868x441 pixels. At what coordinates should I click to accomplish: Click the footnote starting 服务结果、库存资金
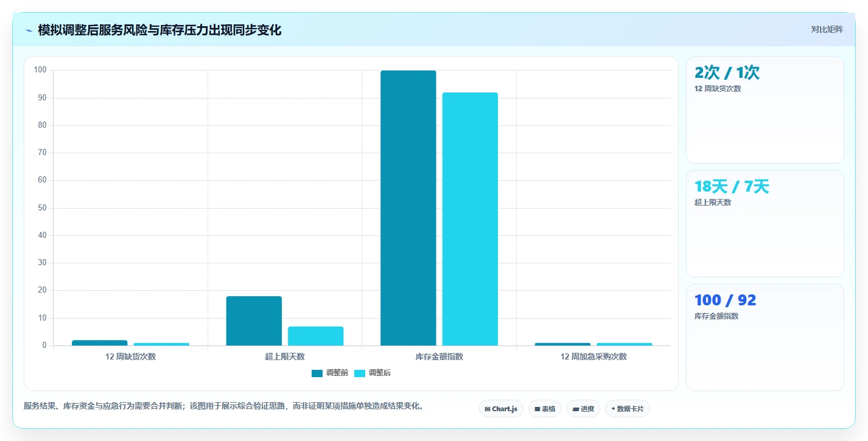click(x=223, y=406)
